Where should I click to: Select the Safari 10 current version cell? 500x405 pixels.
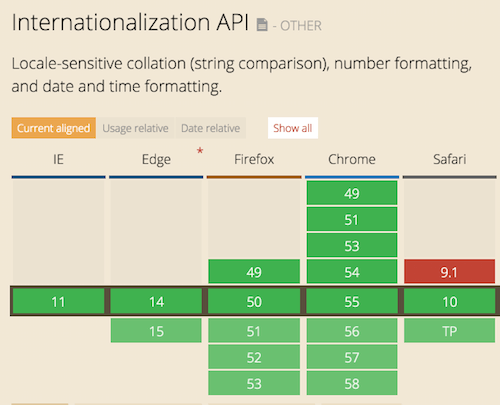tap(449, 302)
